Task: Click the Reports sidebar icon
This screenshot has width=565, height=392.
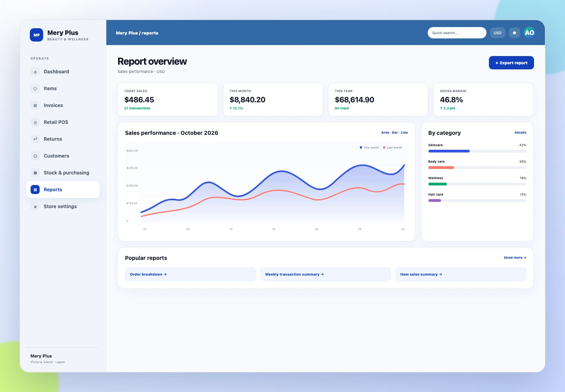Action: coord(35,190)
